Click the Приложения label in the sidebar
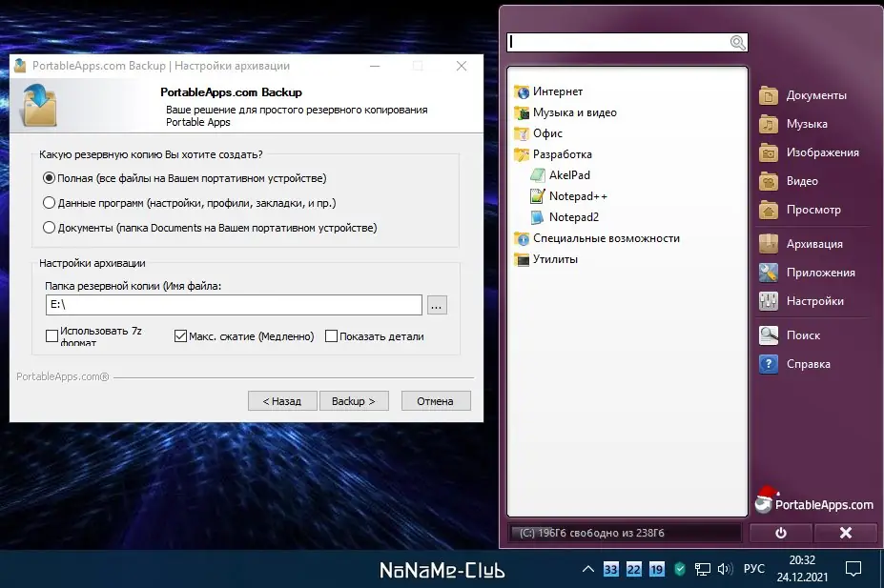The height and width of the screenshot is (588, 884). click(x=821, y=273)
